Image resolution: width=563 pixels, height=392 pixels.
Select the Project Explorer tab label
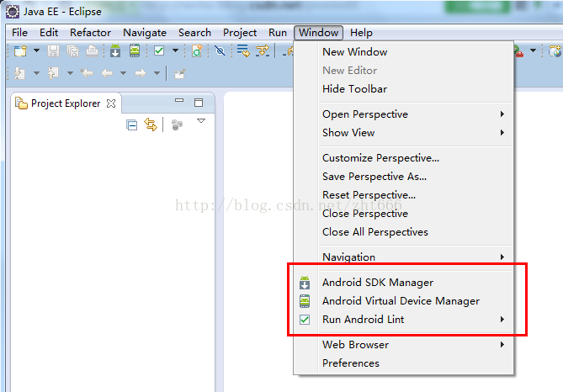click(66, 103)
